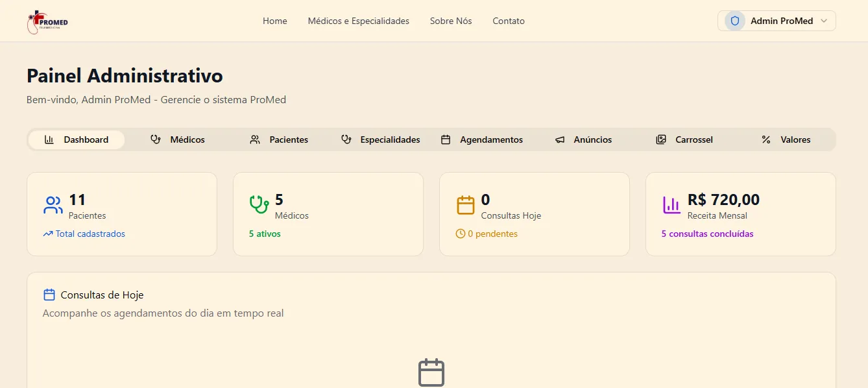Screen dimensions: 868x388
Task: Click the people icon on Pacientes tab
Action: click(x=255, y=139)
